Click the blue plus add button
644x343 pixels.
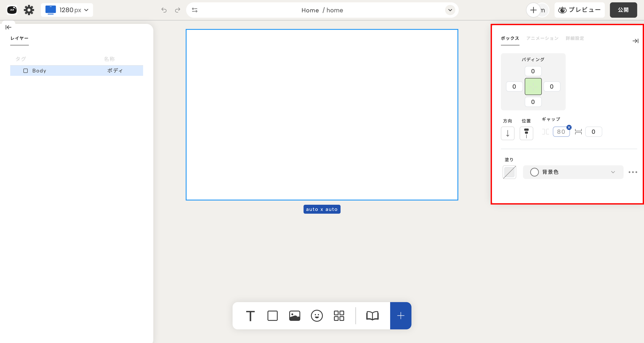[401, 316]
